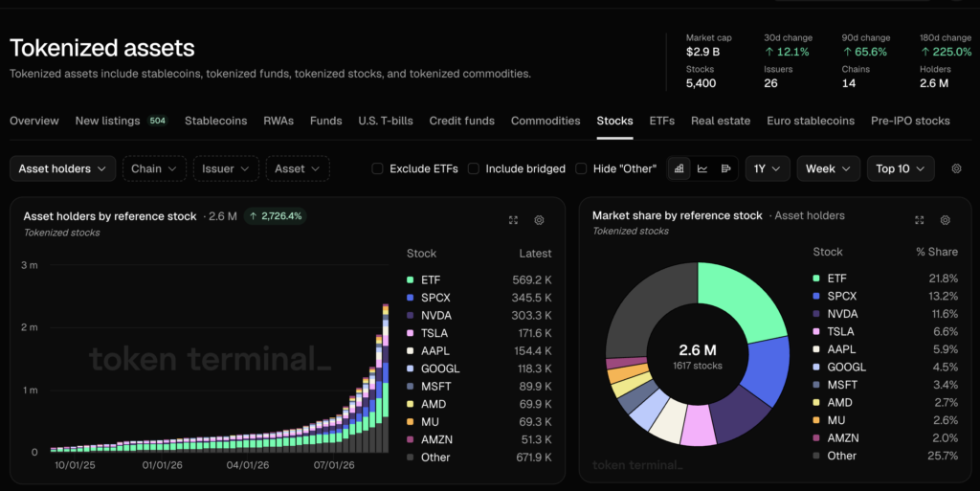Select AAPL in the Asset holders legend
This screenshot has height=491, width=980.
point(435,351)
